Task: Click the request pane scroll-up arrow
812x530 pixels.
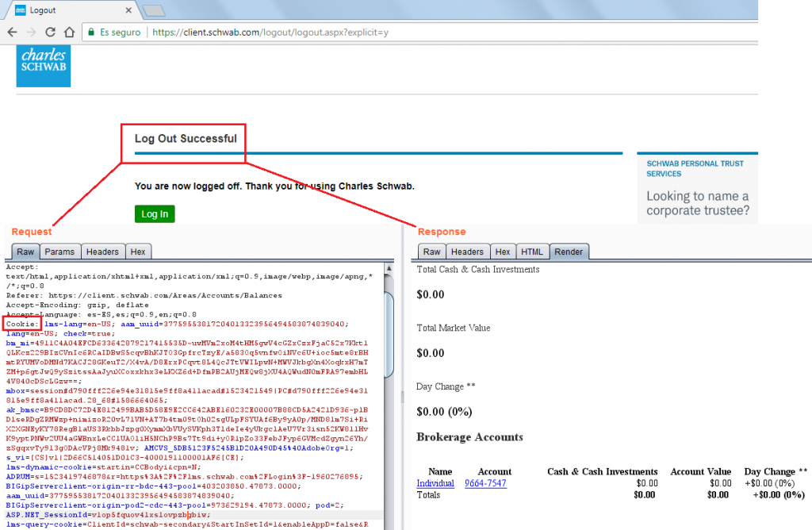Action: coord(389,268)
